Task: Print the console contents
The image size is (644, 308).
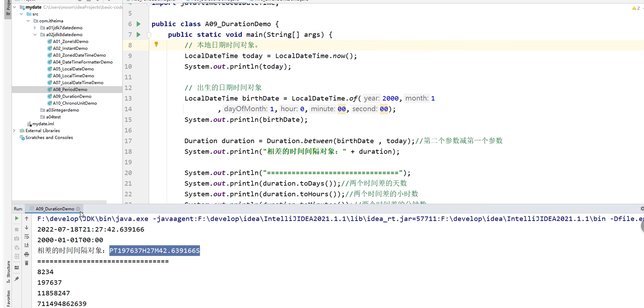Action: (x=27, y=254)
